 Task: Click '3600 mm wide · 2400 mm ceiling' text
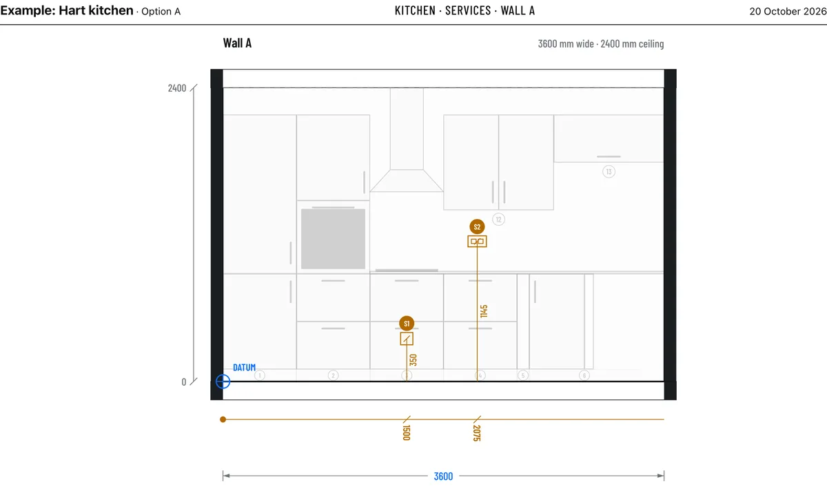point(601,44)
